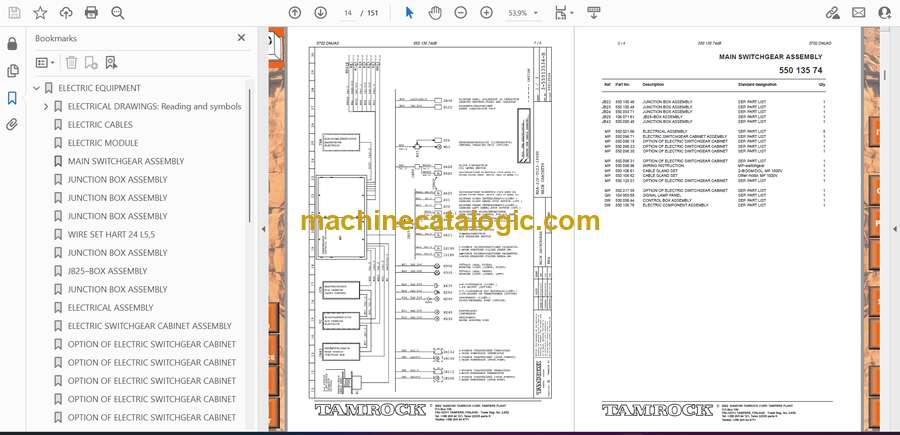The height and width of the screenshot is (435, 900).
Task: Click the Save file icon
Action: (x=14, y=13)
